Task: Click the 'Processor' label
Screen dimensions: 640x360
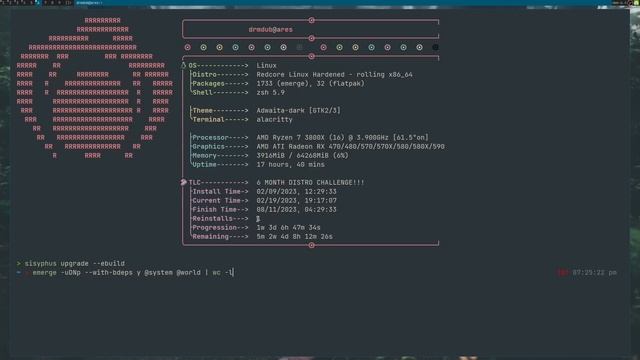Action: pos(211,137)
